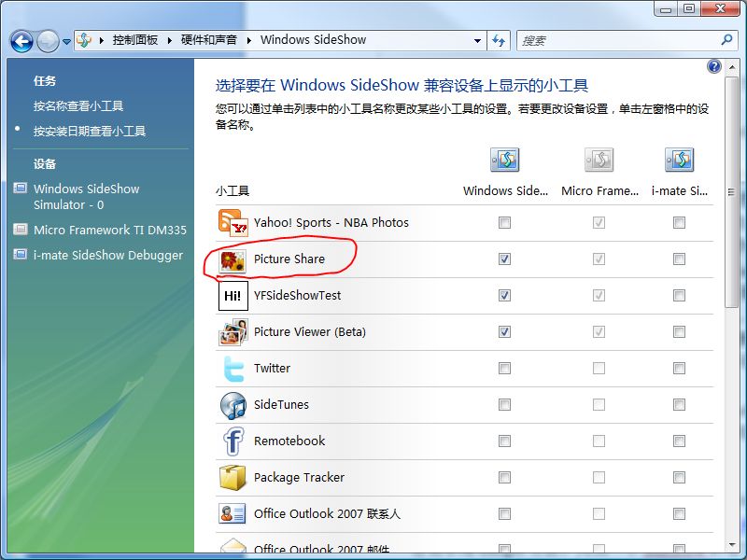The image size is (747, 560).
Task: Click the scrollbar up arrow
Action: [x=732, y=67]
